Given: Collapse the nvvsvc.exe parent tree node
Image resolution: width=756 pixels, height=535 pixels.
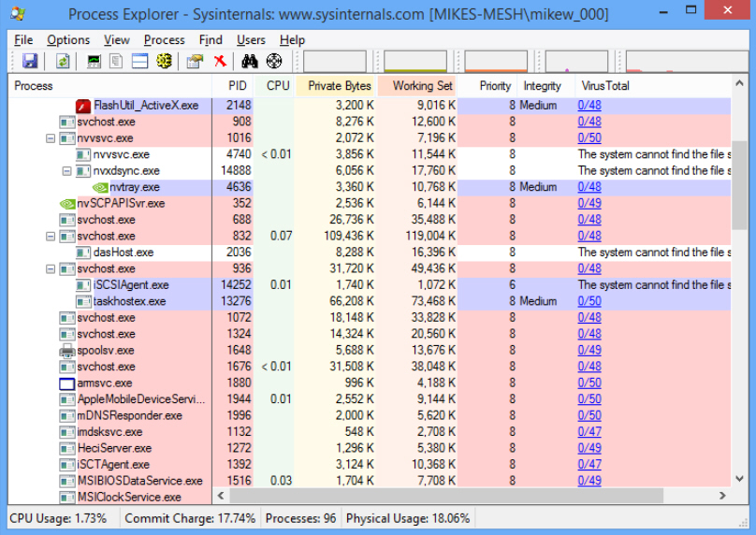Looking at the screenshot, I should tap(51, 138).
